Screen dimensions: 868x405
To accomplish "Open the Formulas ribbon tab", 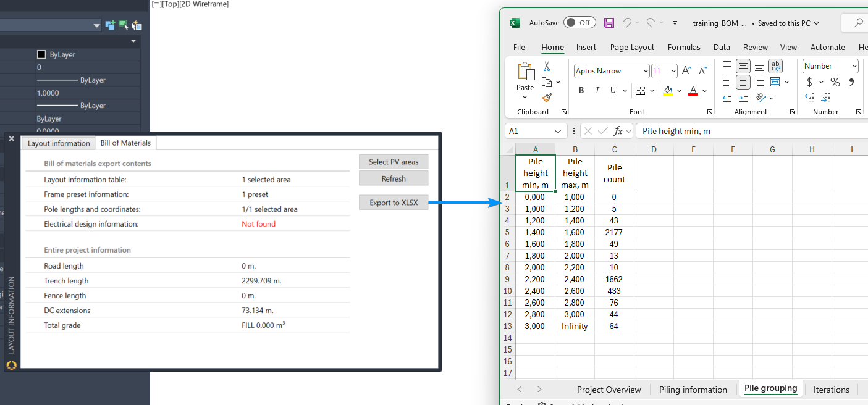I will (684, 47).
